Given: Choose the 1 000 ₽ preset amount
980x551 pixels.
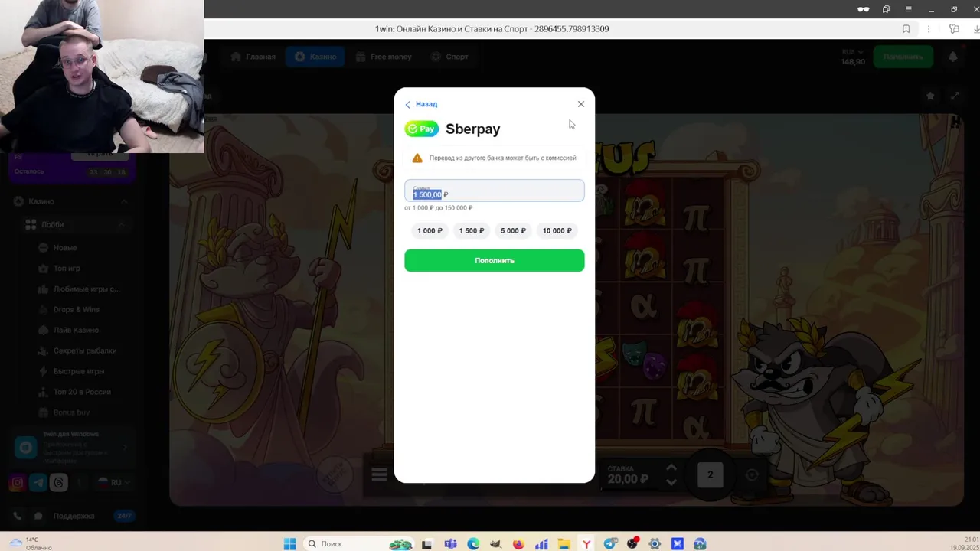Looking at the screenshot, I should (x=430, y=230).
